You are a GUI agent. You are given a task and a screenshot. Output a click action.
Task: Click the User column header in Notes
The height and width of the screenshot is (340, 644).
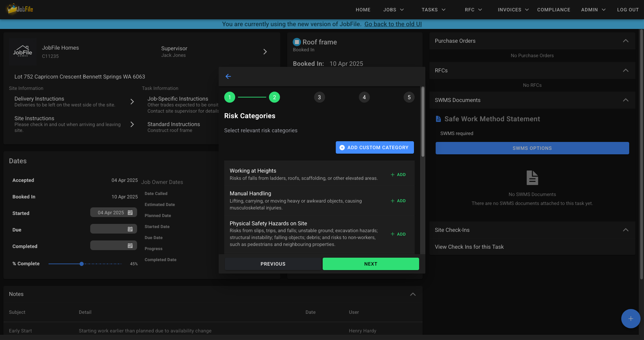click(x=354, y=312)
